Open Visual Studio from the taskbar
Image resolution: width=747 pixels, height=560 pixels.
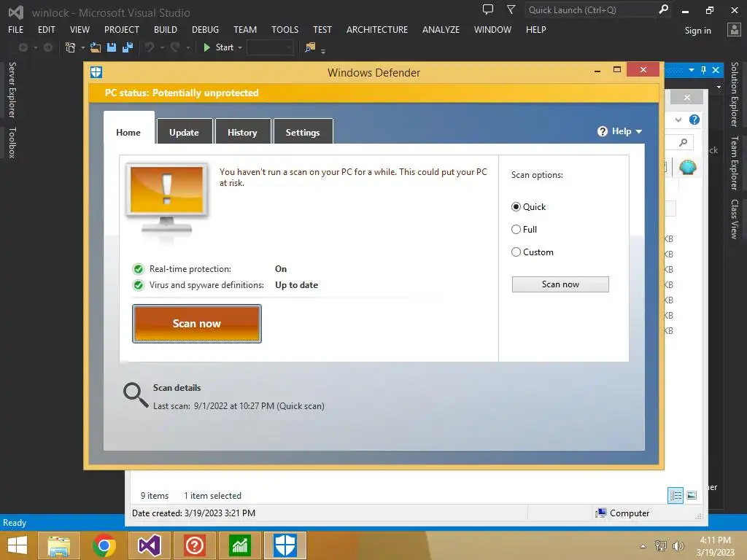[x=149, y=545]
